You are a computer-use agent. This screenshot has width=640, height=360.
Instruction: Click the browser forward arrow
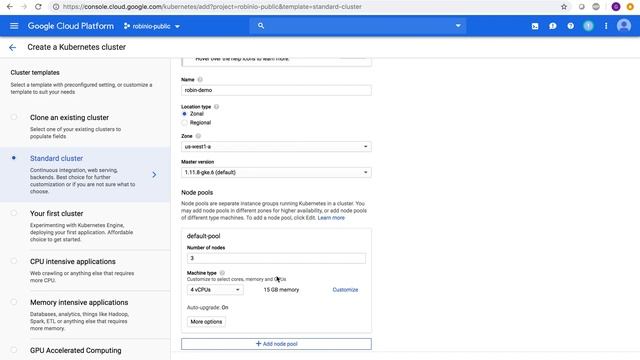[x=24, y=7]
